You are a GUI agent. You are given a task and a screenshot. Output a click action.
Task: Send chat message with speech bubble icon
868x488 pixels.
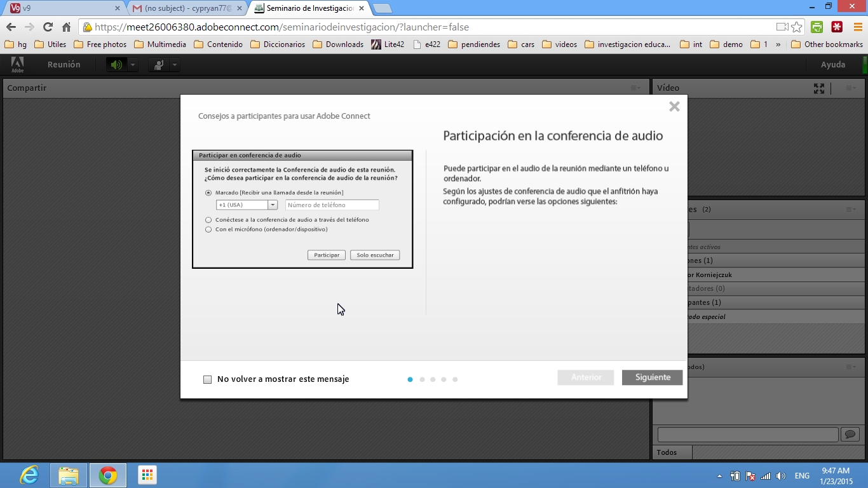[850, 435]
